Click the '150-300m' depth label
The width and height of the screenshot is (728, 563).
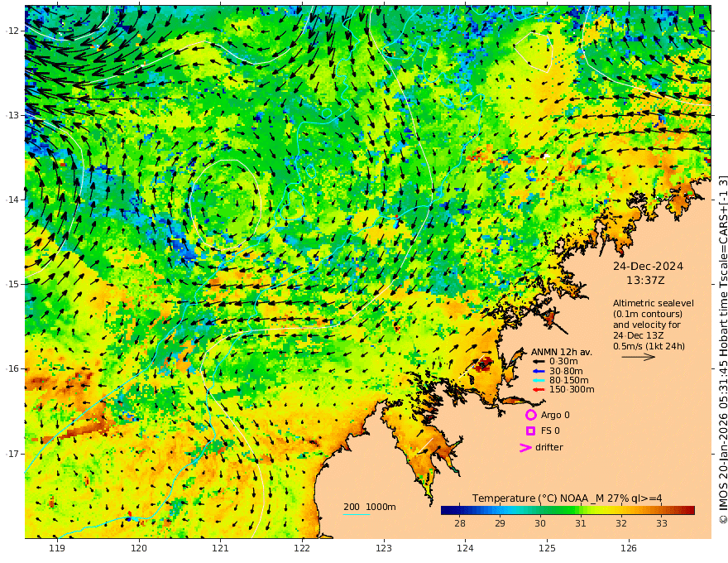point(572,390)
